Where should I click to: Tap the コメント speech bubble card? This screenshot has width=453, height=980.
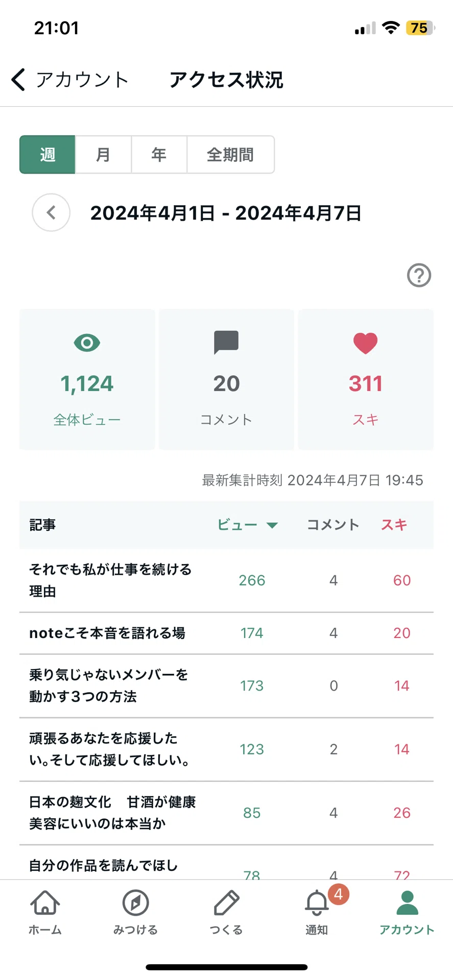226,379
